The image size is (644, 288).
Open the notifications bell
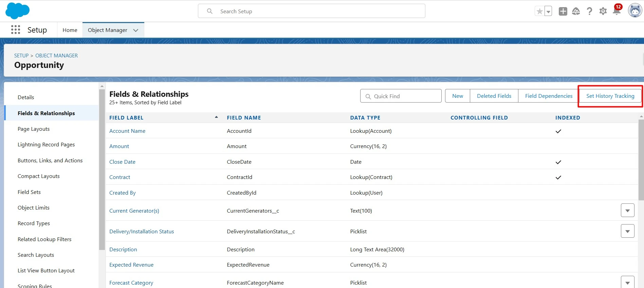(x=617, y=11)
